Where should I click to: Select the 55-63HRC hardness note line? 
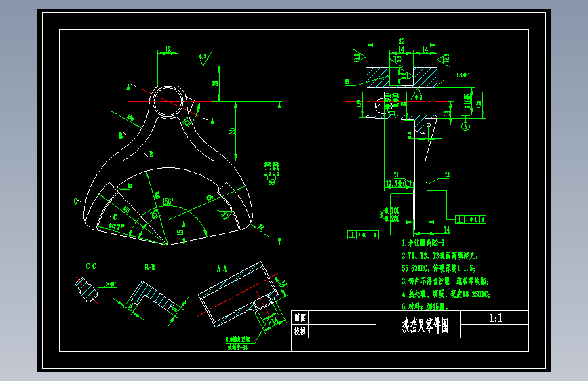coord(438,268)
